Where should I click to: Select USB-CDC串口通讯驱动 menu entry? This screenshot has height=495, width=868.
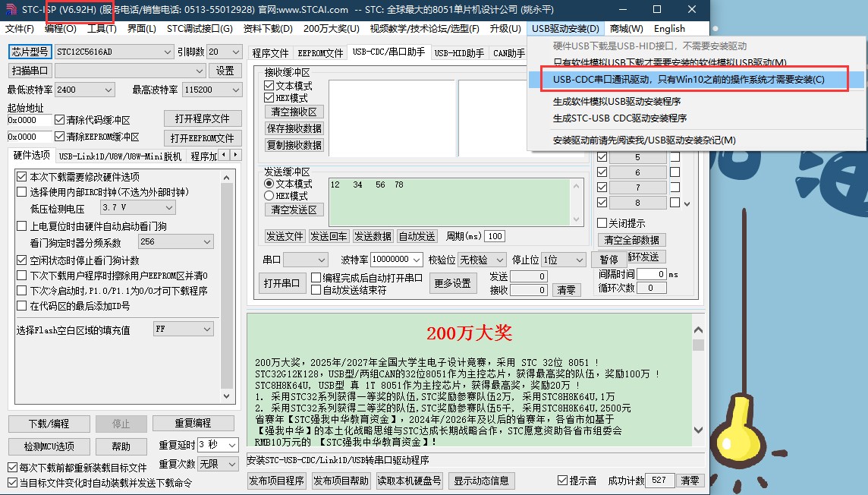688,80
